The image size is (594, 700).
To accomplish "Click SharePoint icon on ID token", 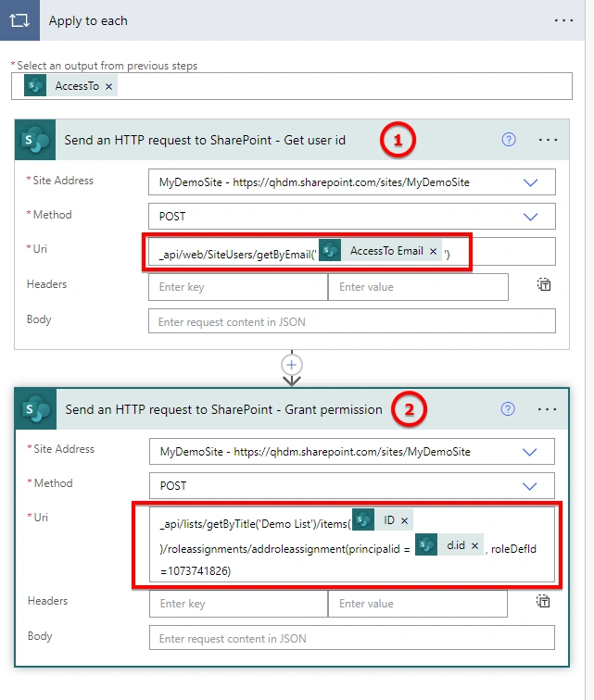I will pos(363,520).
